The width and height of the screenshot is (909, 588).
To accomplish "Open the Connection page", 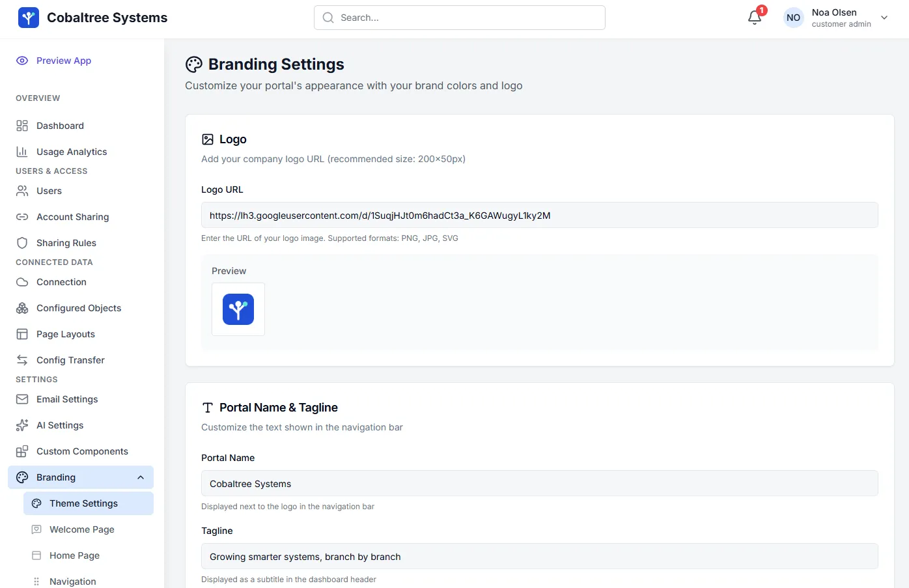I will 81,282.
